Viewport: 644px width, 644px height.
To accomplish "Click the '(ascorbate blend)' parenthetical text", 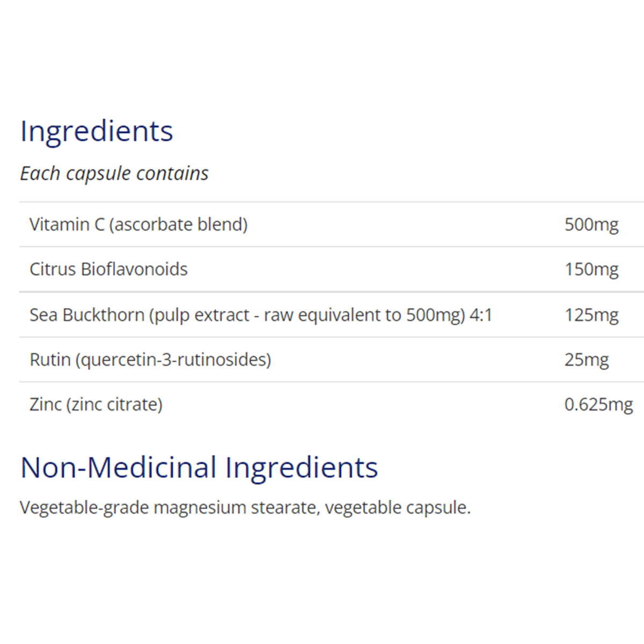I will tap(178, 224).
